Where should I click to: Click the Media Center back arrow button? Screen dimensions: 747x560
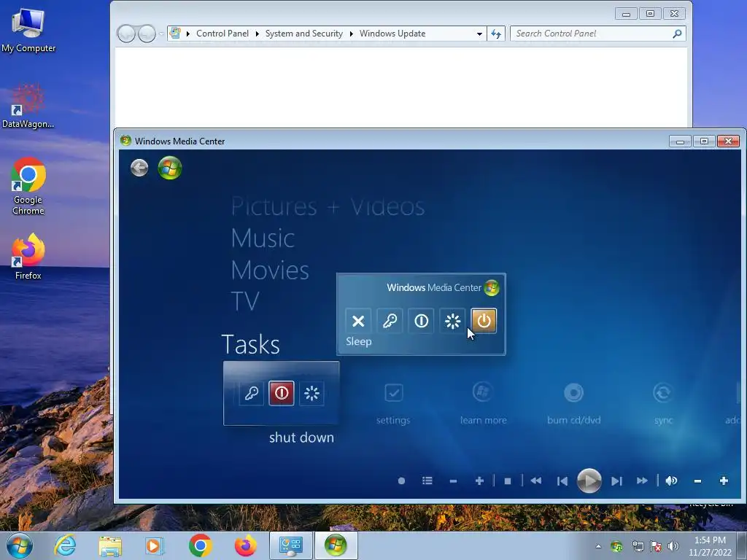[139, 168]
